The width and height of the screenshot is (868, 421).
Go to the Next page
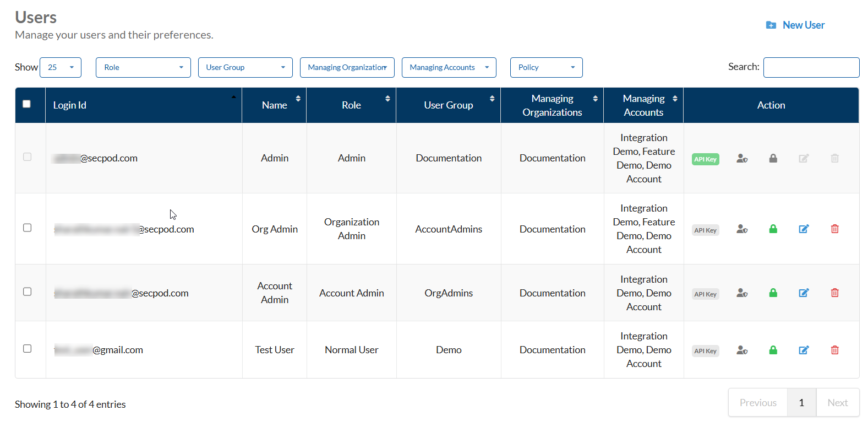(x=837, y=403)
